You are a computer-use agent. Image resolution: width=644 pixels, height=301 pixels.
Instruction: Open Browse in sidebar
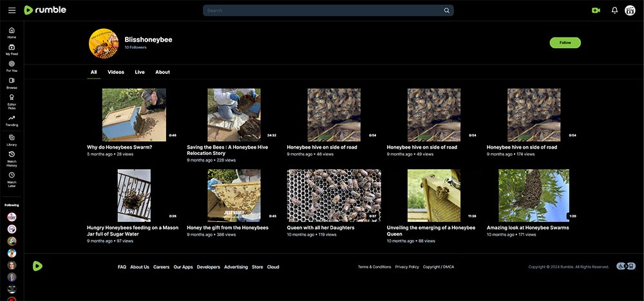12,83
